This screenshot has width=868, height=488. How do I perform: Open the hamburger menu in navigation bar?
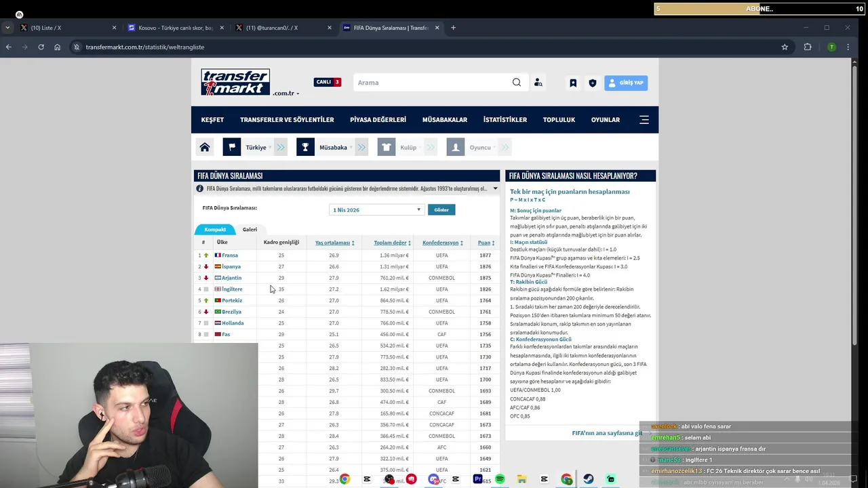coord(644,119)
